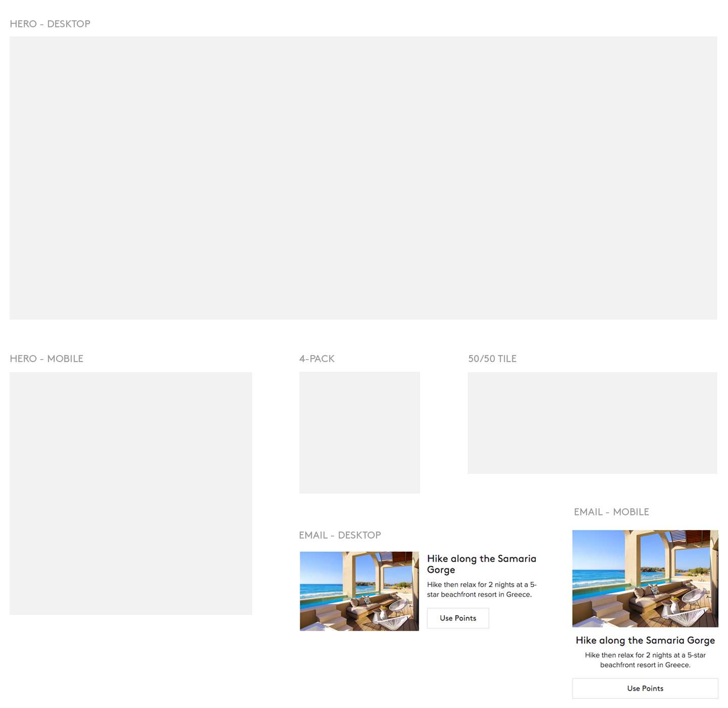Click the centered Samaria Gorge headline in mobile email

645,640
